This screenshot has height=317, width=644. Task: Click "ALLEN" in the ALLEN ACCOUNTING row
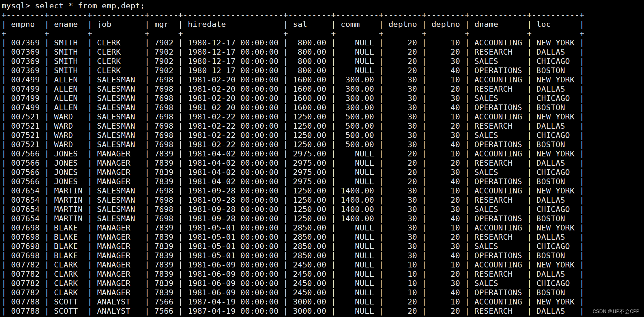click(66, 80)
